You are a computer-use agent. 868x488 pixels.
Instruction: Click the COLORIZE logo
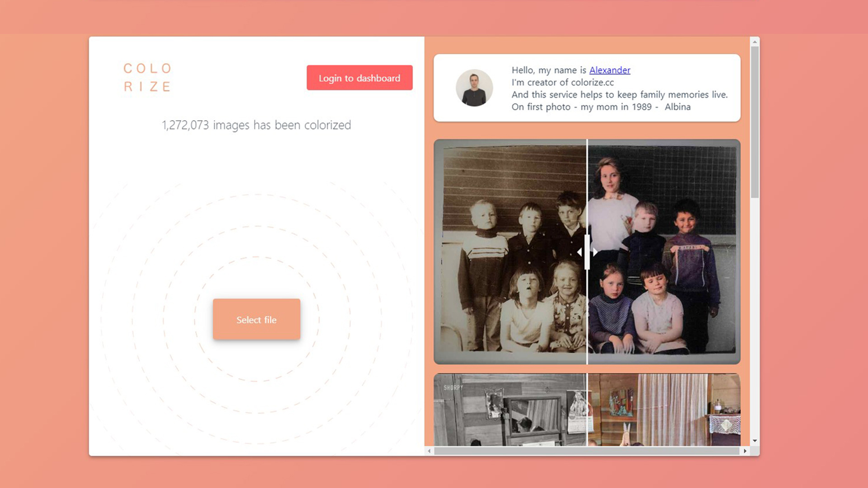tap(147, 77)
